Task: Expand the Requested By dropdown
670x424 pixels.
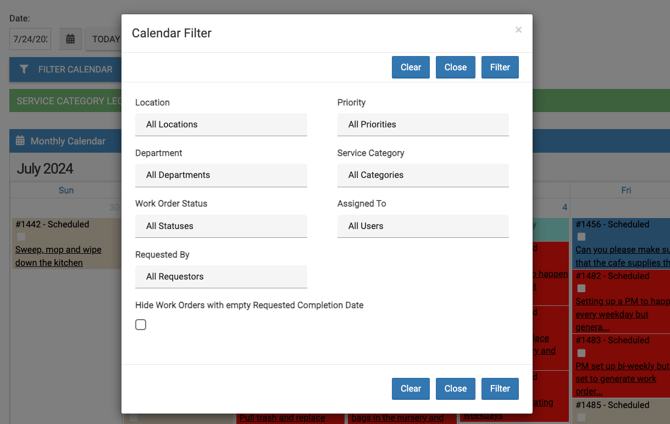Action: pyautogui.click(x=221, y=276)
